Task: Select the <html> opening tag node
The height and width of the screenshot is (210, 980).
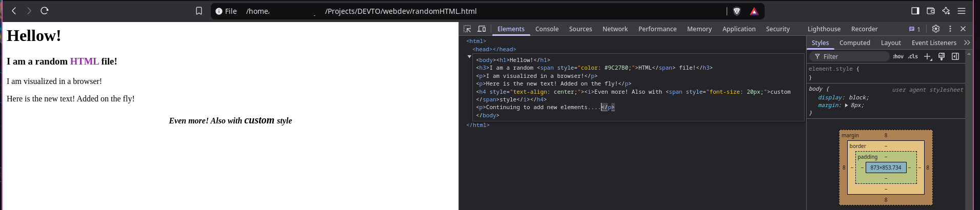Action: (476, 41)
